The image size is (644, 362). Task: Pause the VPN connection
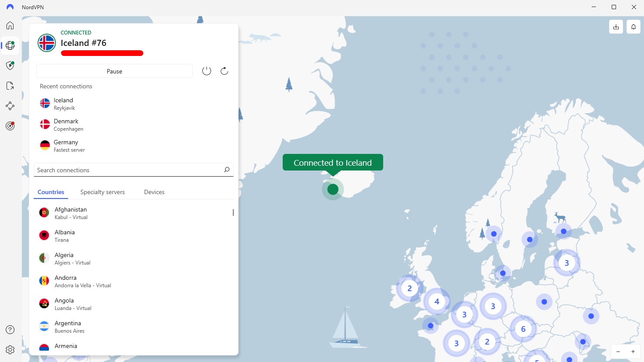(114, 71)
